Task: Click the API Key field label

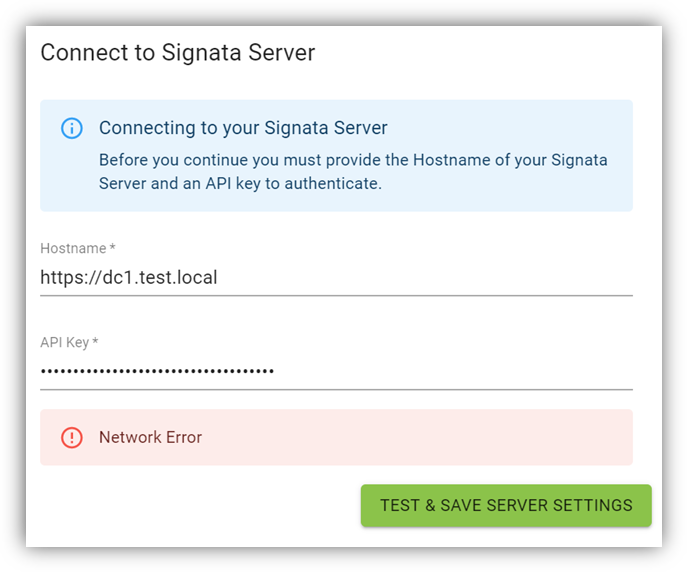Action: [64, 342]
